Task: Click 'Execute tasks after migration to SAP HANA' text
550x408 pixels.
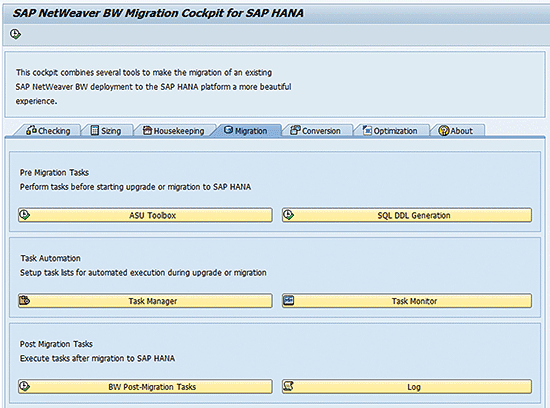Action: 97,358
